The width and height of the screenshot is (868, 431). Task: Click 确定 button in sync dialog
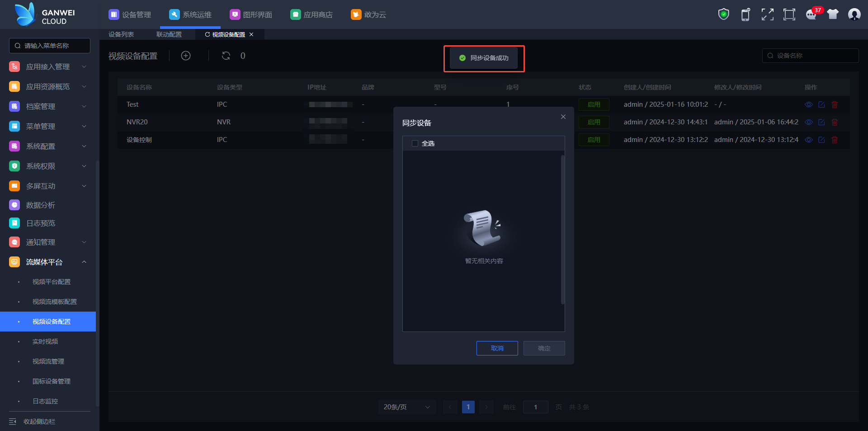[544, 348]
